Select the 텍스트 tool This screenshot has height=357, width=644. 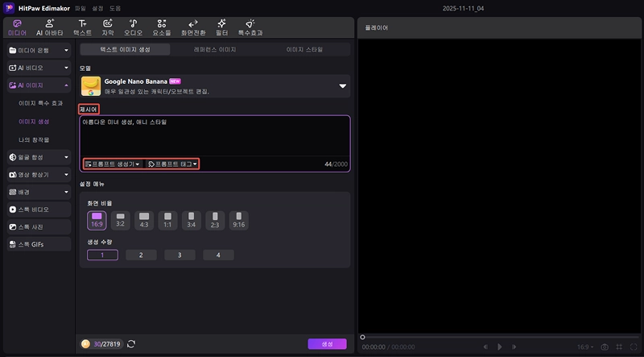(83, 27)
